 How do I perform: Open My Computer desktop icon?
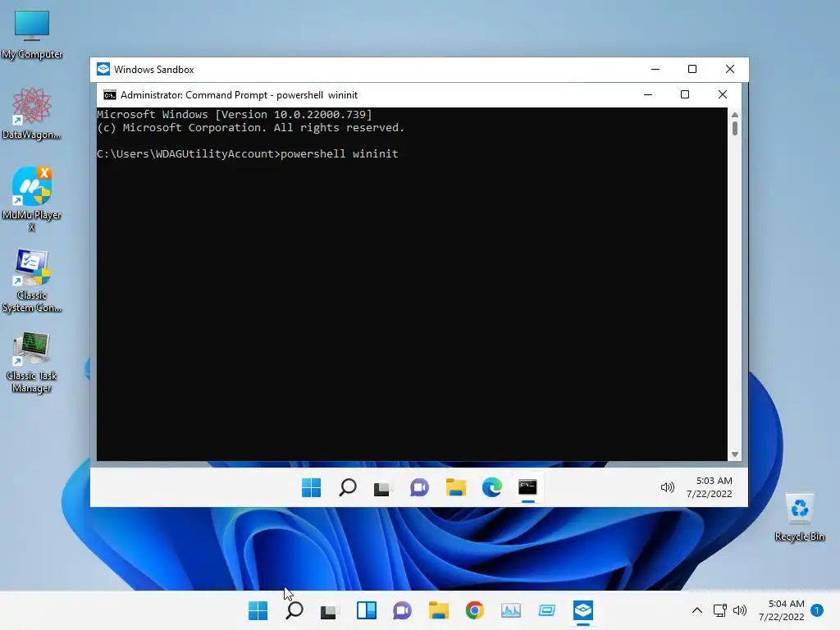[x=32, y=34]
